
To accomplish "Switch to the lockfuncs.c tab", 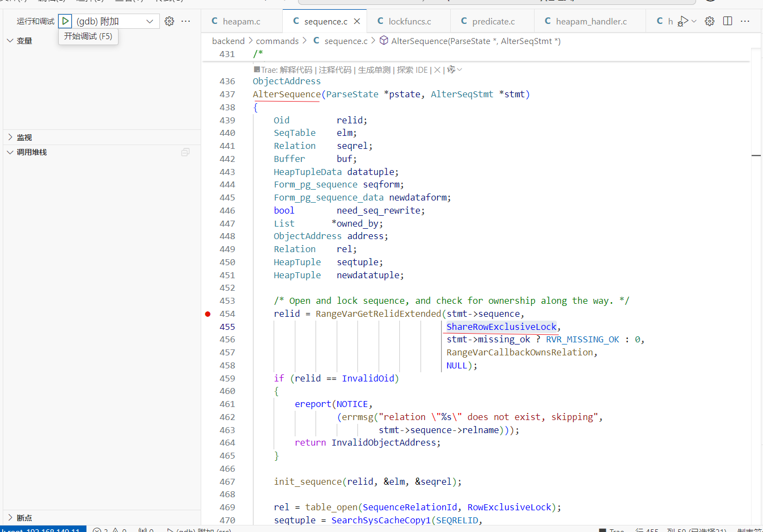I will click(410, 21).
